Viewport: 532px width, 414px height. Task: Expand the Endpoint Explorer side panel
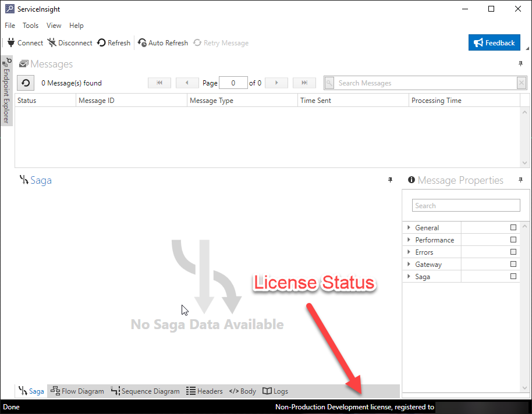pos(6,91)
